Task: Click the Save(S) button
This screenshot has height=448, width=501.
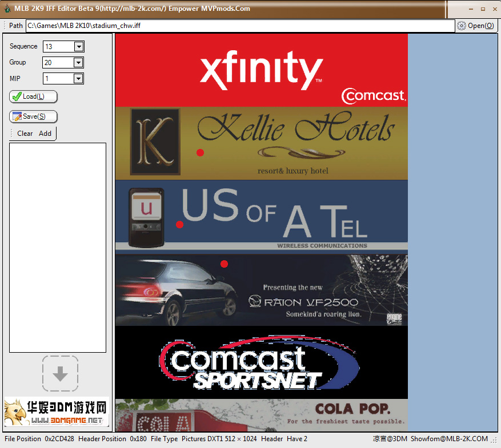Action: tap(33, 116)
